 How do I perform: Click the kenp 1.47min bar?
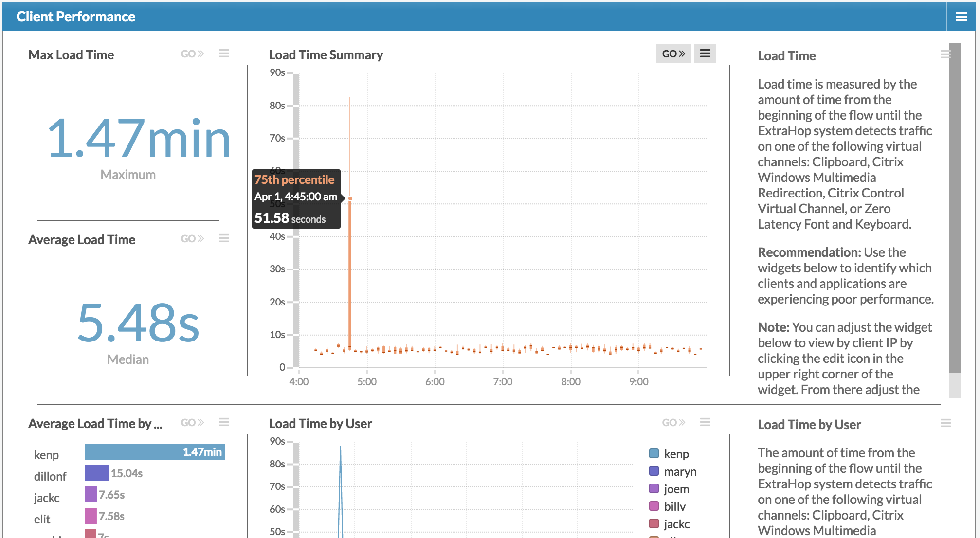[154, 452]
